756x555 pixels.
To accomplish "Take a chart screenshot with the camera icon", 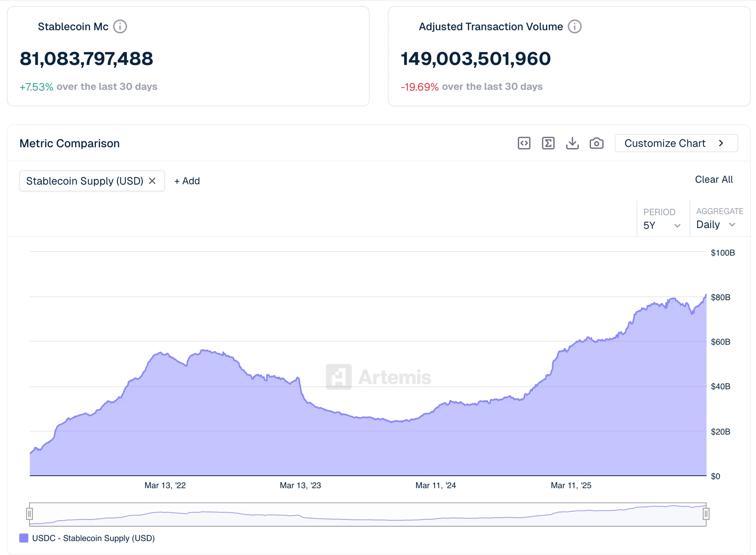I will [596, 143].
